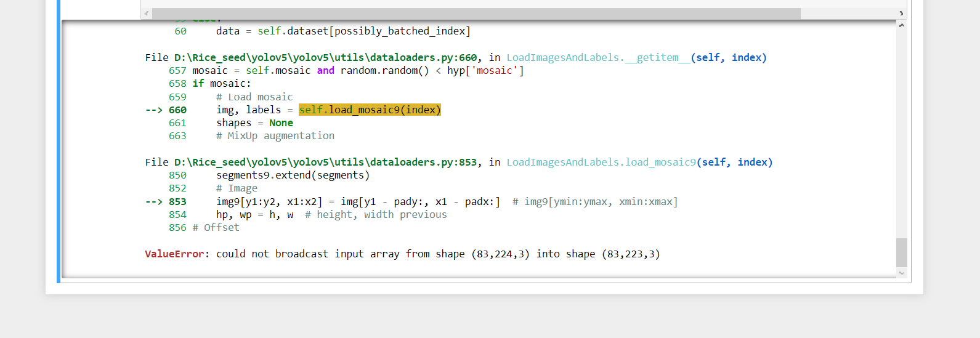Click the 'shapes = None' line
980x338 pixels.
254,123
